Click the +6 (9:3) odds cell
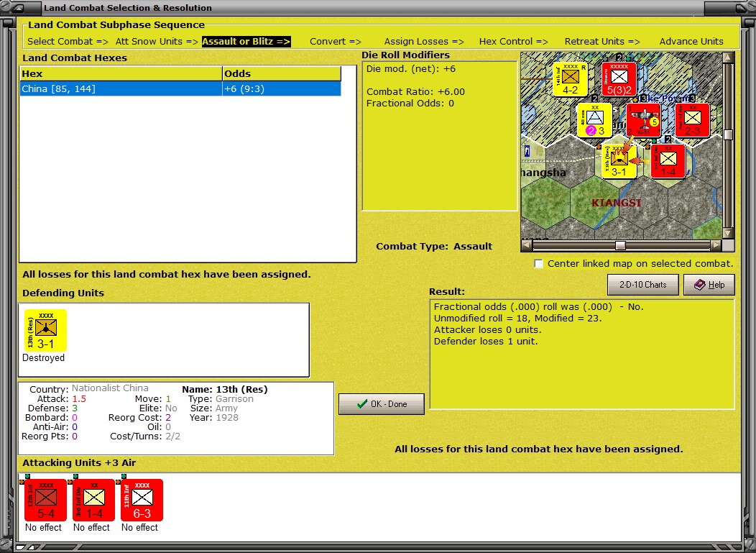Viewport: 756px width, 553px height. pos(282,88)
